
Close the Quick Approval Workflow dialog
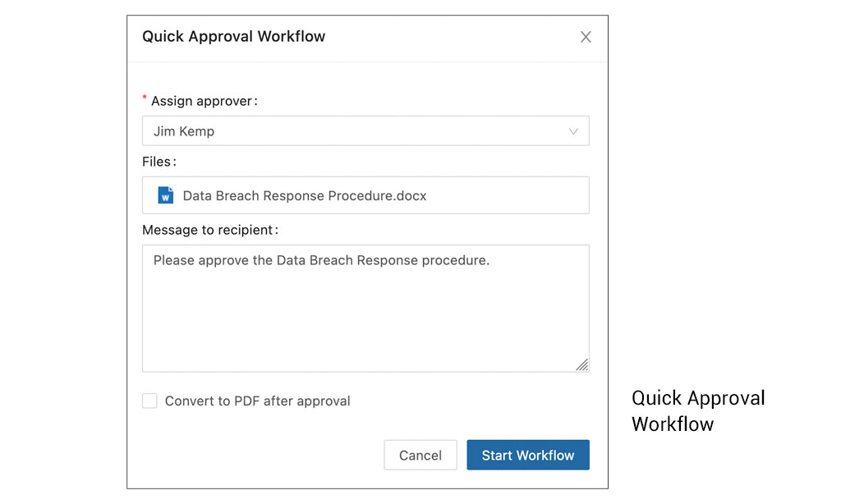click(585, 37)
